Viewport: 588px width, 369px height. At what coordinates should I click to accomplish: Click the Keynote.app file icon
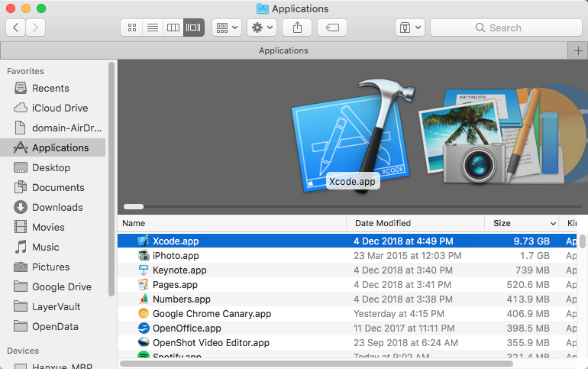tap(144, 270)
